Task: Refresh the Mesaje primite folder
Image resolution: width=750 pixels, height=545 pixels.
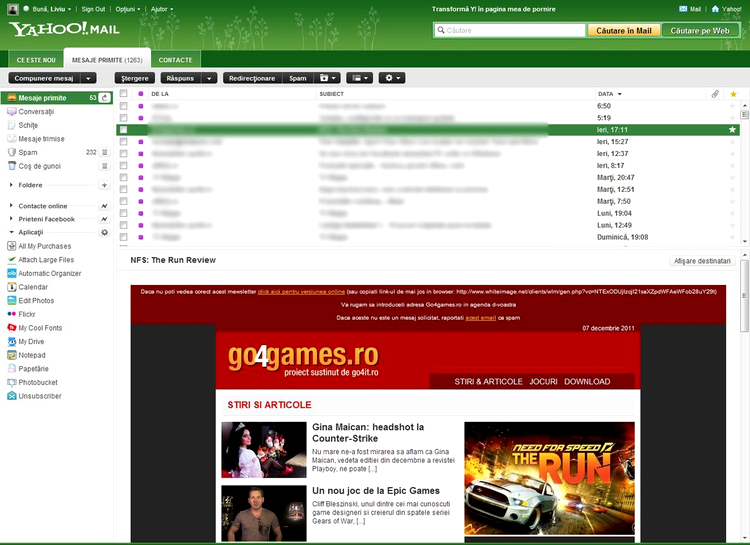Action: (104, 98)
